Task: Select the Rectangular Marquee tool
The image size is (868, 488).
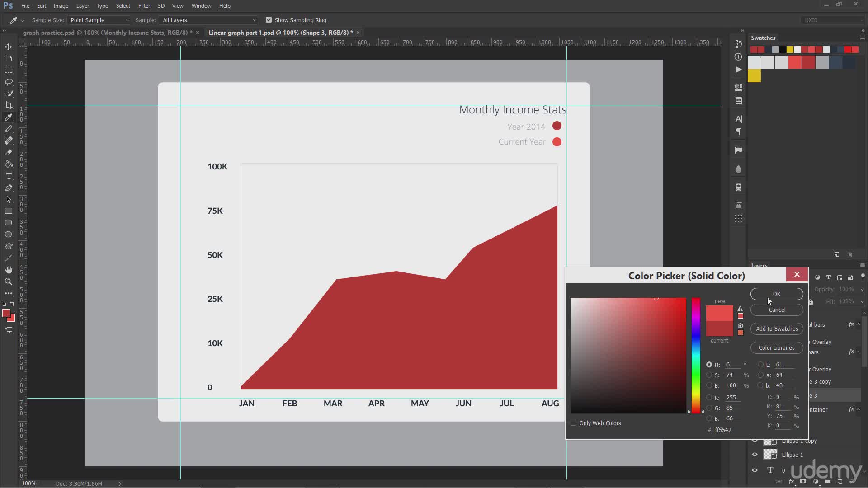Action: click(x=9, y=70)
